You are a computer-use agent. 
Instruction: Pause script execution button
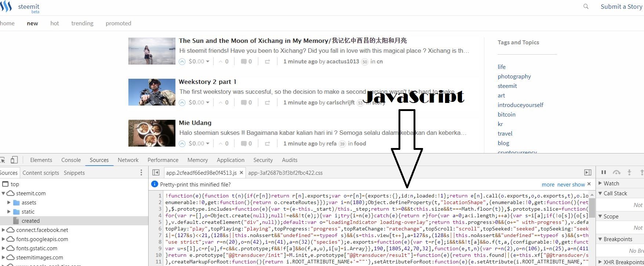point(604,172)
